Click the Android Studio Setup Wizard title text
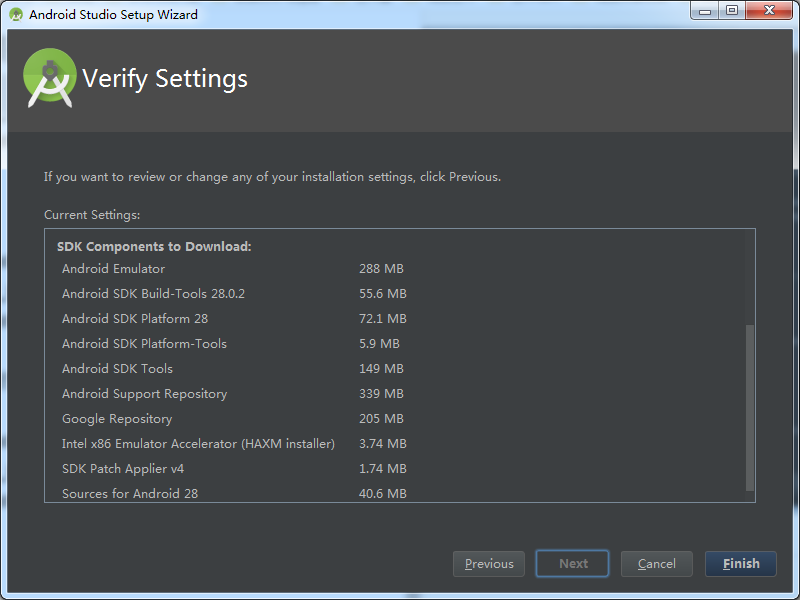Viewport: 800px width, 600px height. [113, 14]
